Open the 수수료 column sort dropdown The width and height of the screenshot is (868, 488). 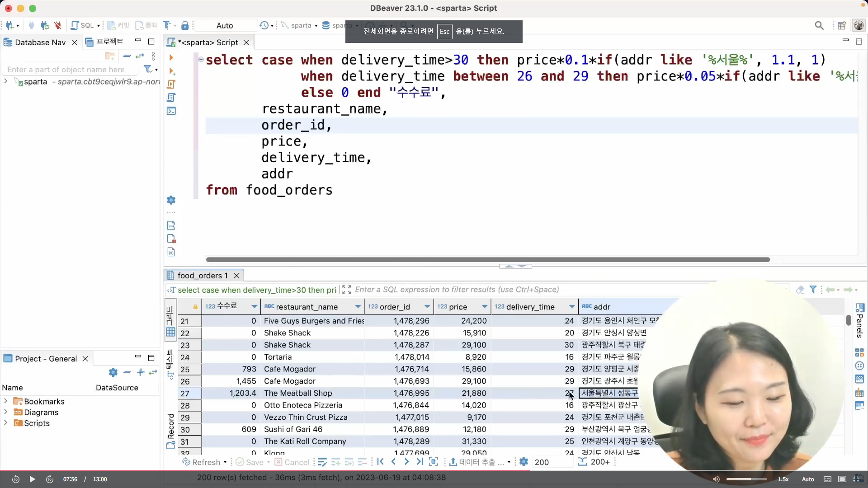pos(254,307)
